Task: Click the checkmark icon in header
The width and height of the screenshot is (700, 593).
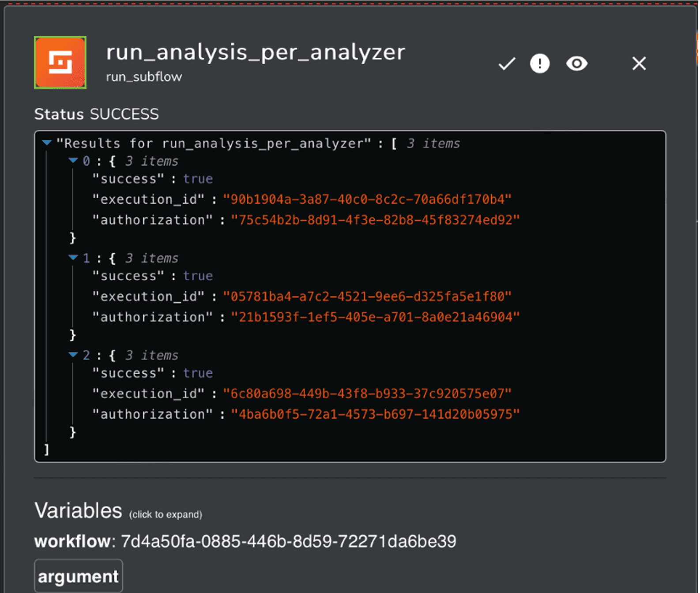Action: click(x=507, y=64)
